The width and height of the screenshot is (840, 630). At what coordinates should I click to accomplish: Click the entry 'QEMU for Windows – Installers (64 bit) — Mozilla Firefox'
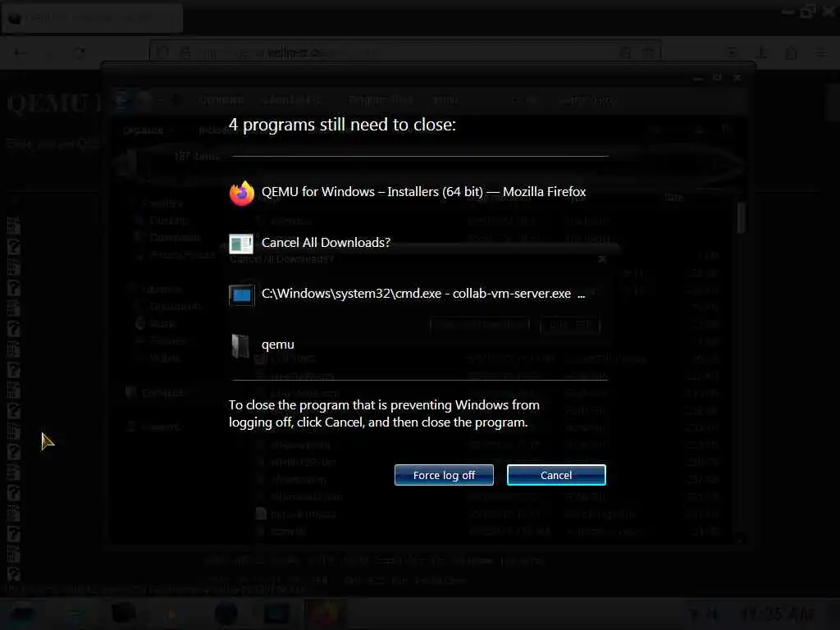(424, 192)
